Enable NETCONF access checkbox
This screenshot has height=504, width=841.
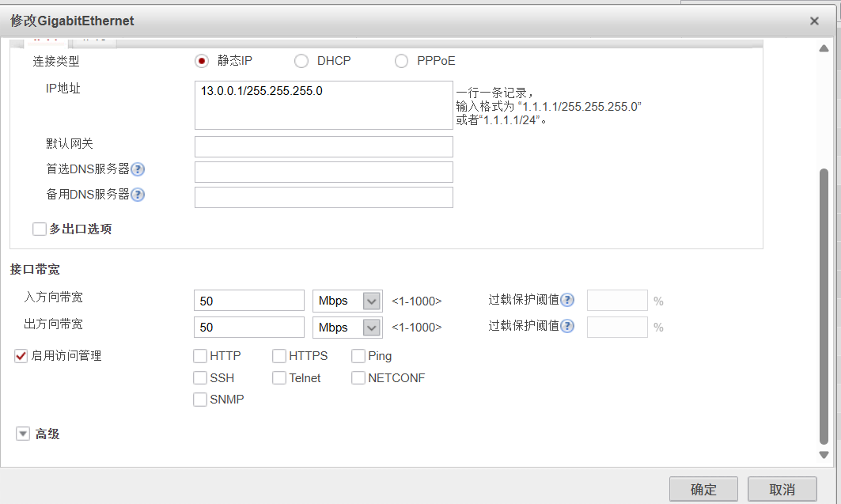(x=358, y=378)
